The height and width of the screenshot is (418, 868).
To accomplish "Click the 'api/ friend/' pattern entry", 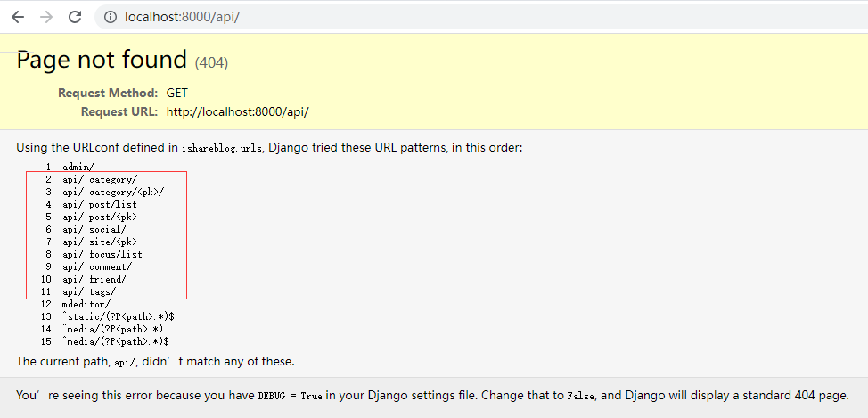I will pos(94,279).
